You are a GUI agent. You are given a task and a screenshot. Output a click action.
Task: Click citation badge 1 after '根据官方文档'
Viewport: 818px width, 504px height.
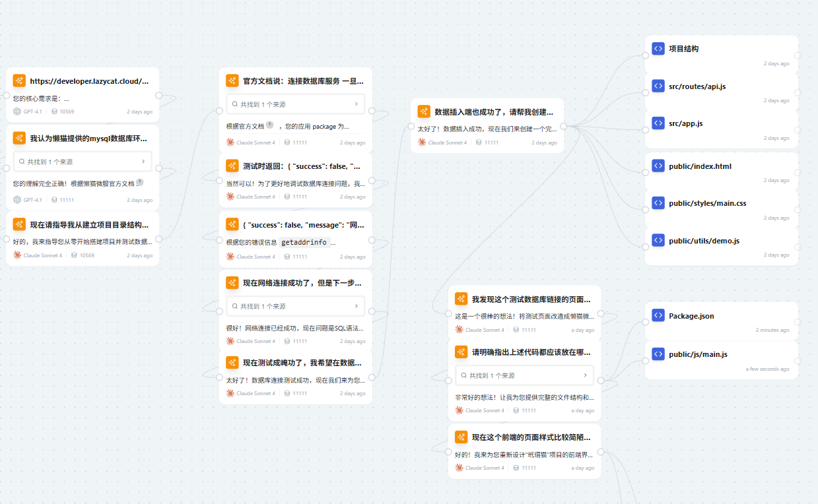(x=269, y=125)
